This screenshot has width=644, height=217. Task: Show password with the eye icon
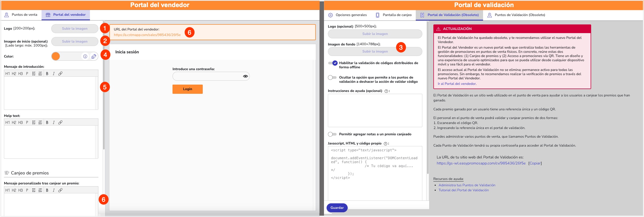click(245, 76)
